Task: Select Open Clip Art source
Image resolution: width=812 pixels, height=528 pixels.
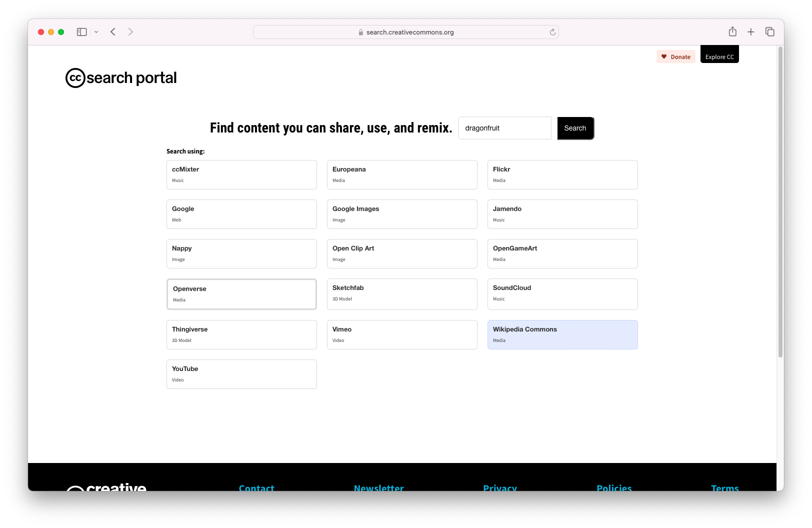Action: [x=402, y=253]
